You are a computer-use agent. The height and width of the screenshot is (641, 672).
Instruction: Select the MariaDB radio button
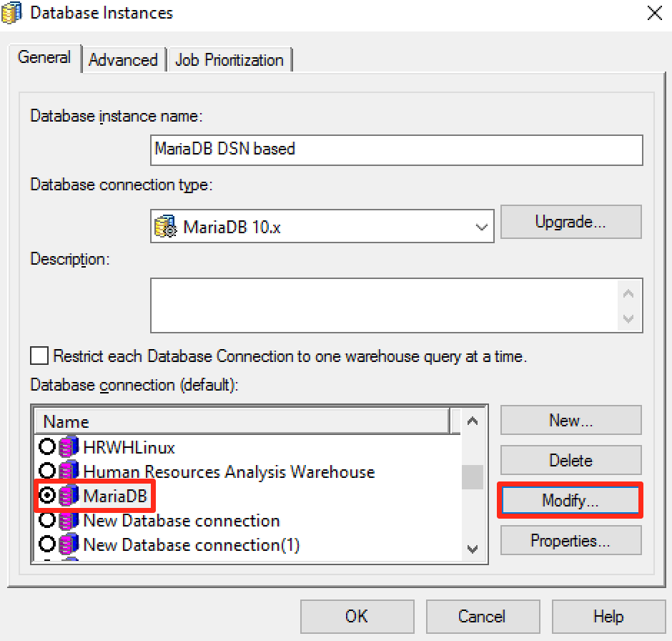point(46,495)
